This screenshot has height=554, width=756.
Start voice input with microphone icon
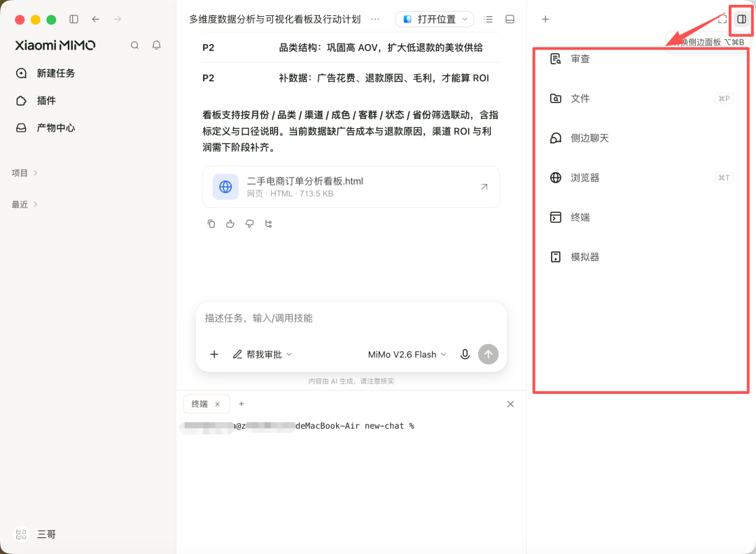(465, 355)
